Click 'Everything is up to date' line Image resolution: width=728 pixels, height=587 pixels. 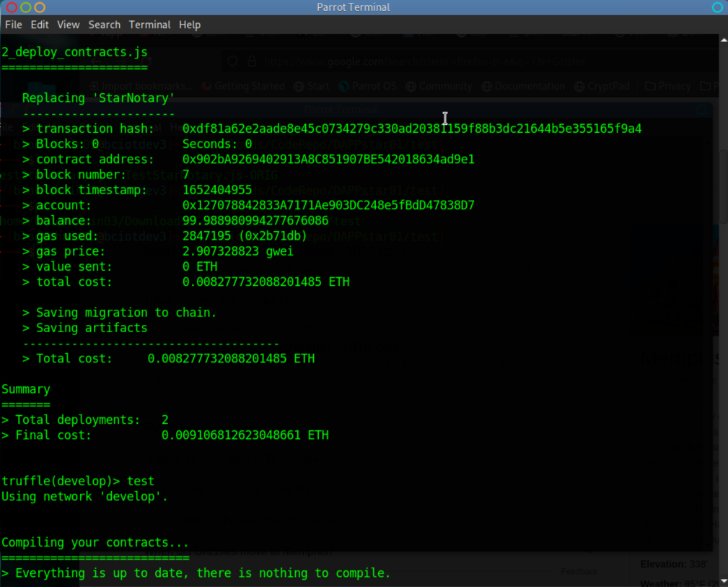(x=196, y=573)
